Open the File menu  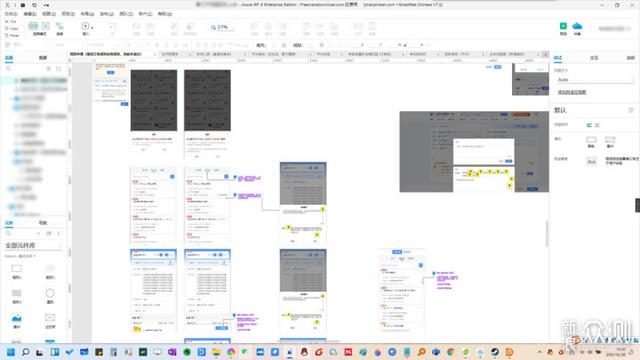click(x=11, y=14)
